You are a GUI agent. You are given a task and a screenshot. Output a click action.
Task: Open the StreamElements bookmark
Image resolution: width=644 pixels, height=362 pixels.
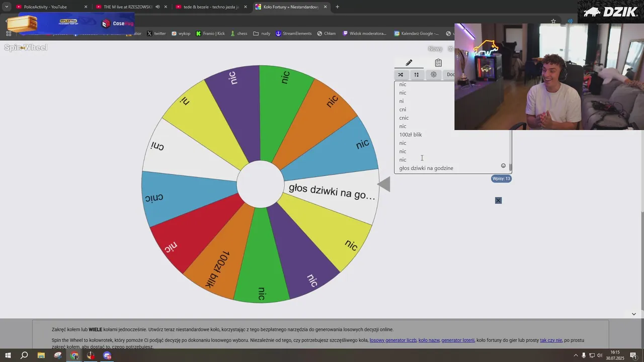tap(294, 34)
